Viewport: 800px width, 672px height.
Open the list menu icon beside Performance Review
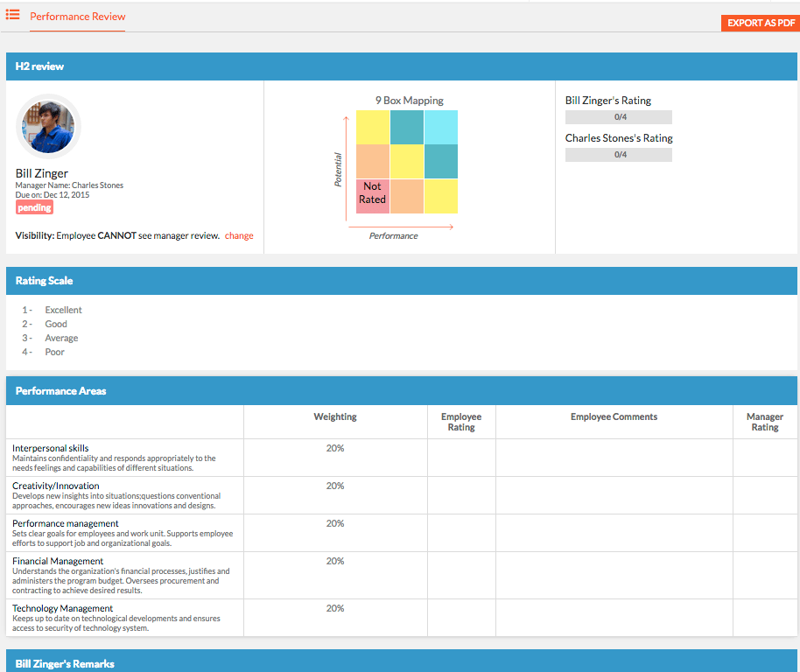pyautogui.click(x=13, y=15)
